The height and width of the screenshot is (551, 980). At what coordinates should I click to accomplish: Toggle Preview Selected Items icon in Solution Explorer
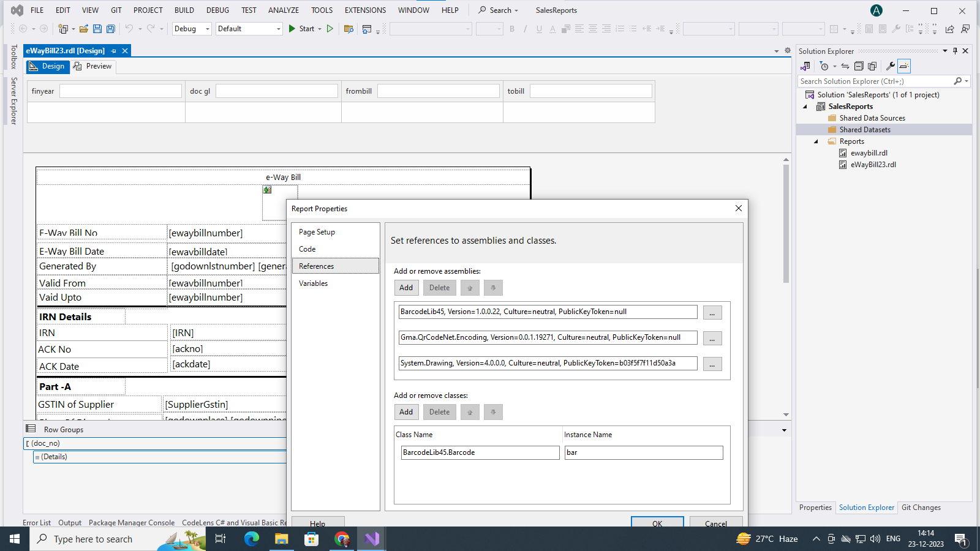click(x=904, y=66)
